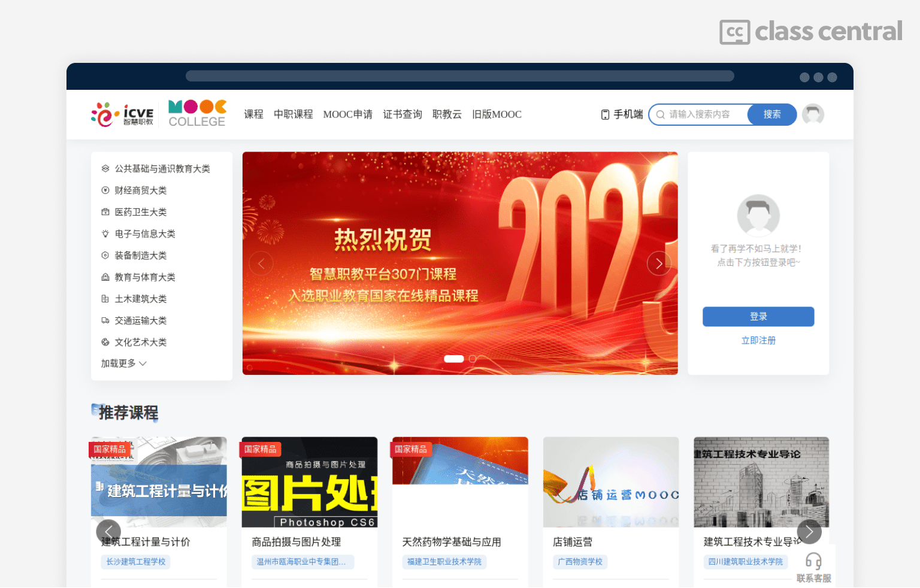The image size is (920, 588).
Task: Open MOOC申请 navigation item
Action: click(347, 114)
